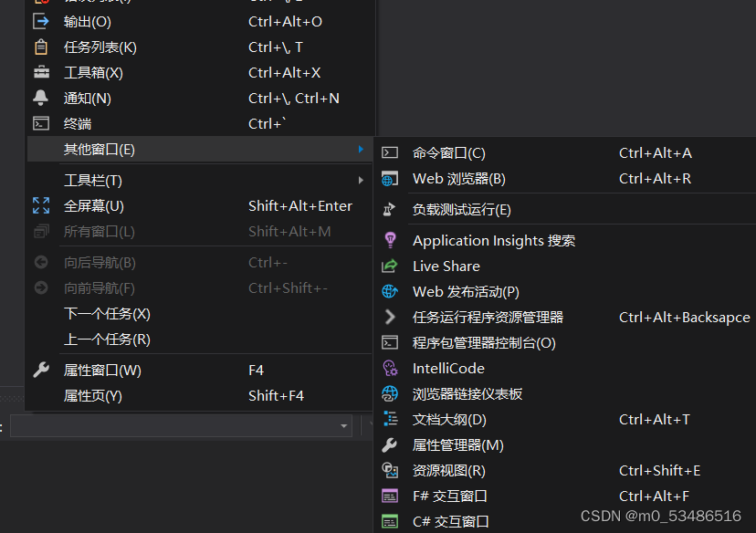Expand the 其他窗口 submenu
756x533 pixels.
point(183,149)
